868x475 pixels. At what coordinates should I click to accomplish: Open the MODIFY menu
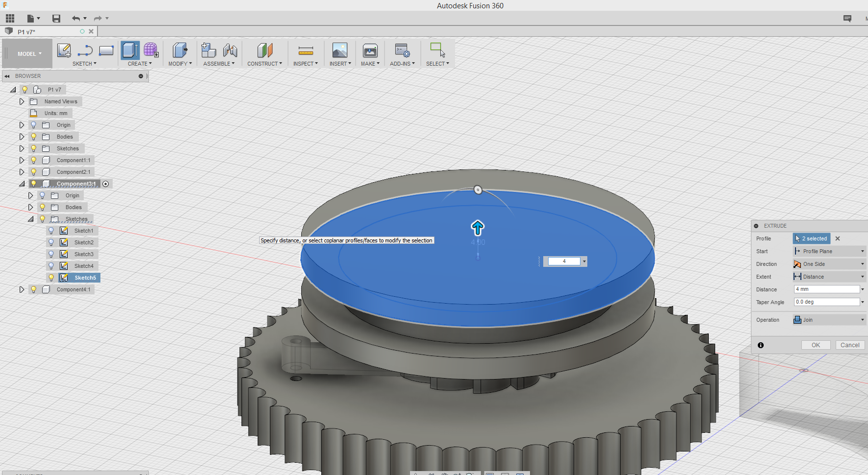point(180,64)
